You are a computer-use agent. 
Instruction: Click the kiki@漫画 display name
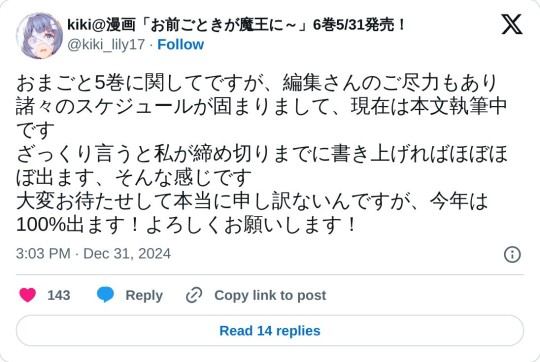[101, 25]
